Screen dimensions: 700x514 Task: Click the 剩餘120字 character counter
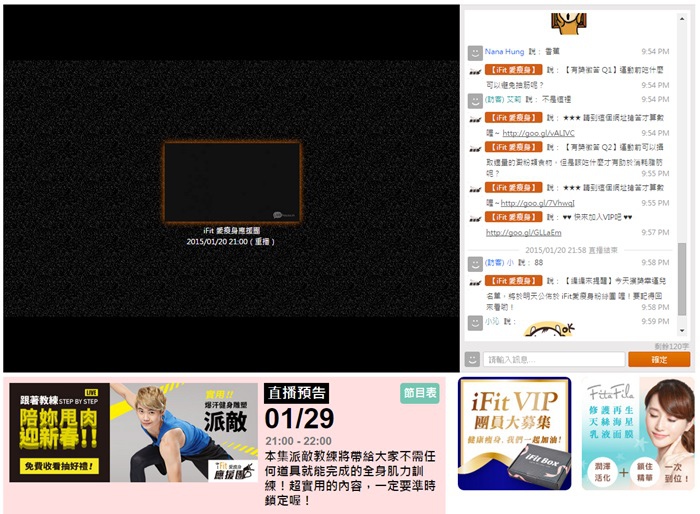click(x=671, y=346)
